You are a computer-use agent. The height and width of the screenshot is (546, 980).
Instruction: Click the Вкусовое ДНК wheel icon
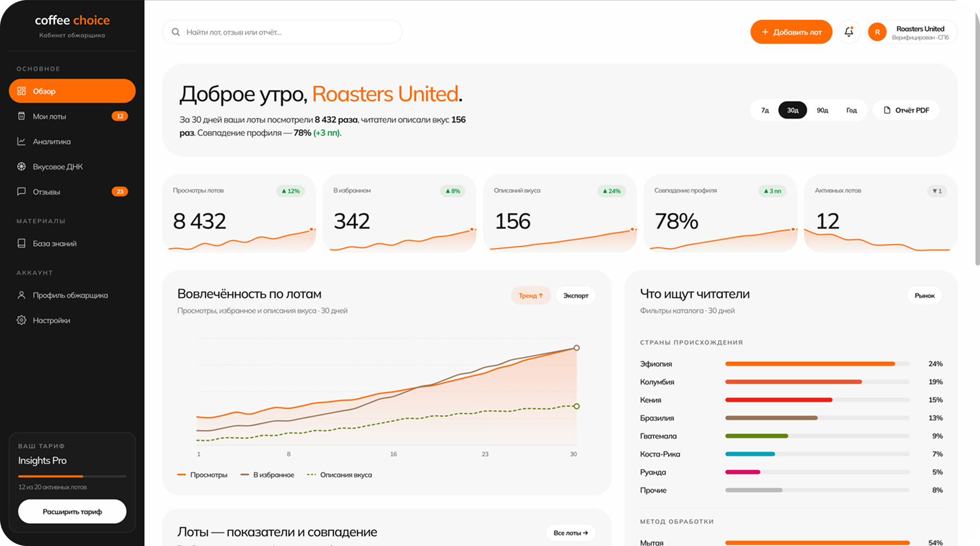21,166
